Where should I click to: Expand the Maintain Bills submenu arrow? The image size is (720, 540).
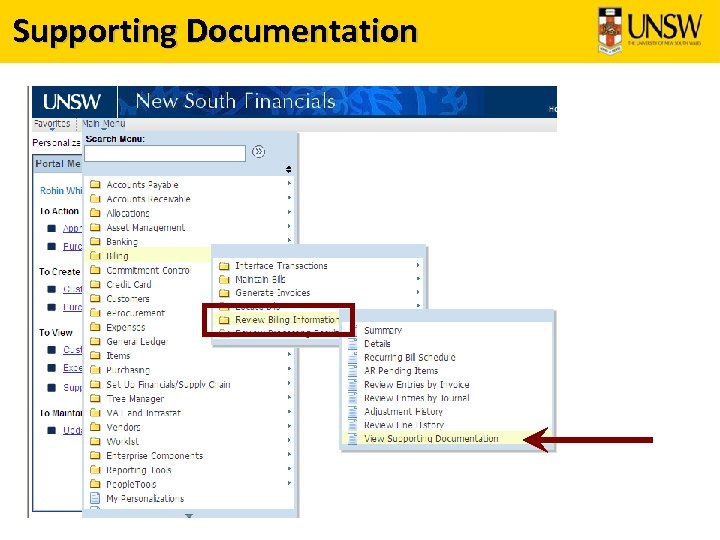click(x=418, y=278)
